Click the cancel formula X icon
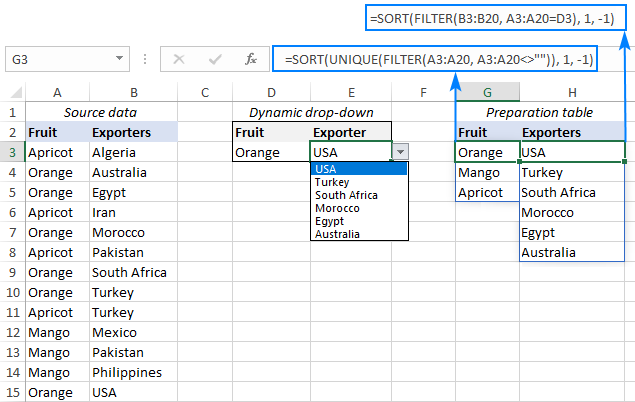 [x=179, y=59]
